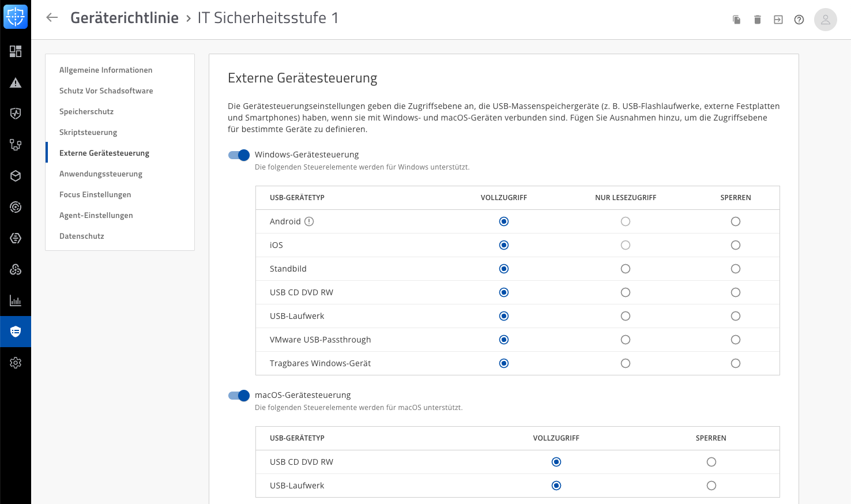Click the Geräterichtlinie breadcrumb link
Image resolution: width=851 pixels, height=504 pixels.
point(125,18)
